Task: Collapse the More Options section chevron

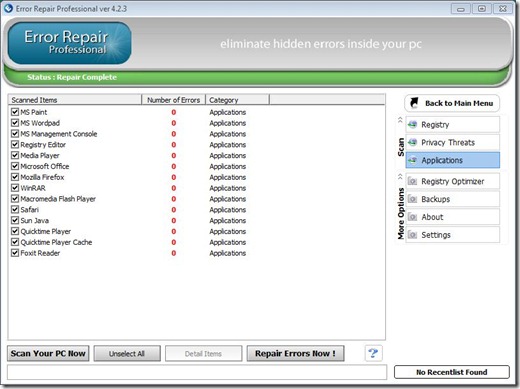Action: click(400, 177)
